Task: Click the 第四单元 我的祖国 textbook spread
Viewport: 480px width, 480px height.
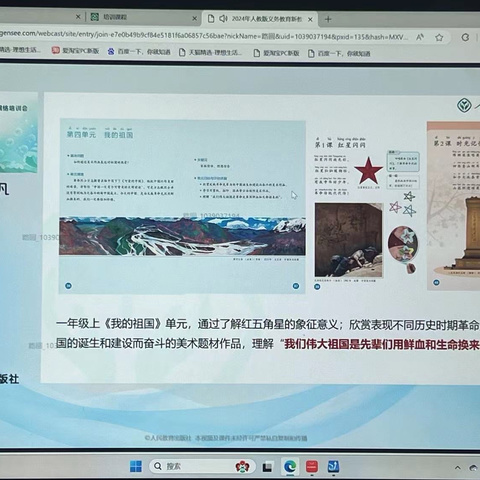Action: 182,207
